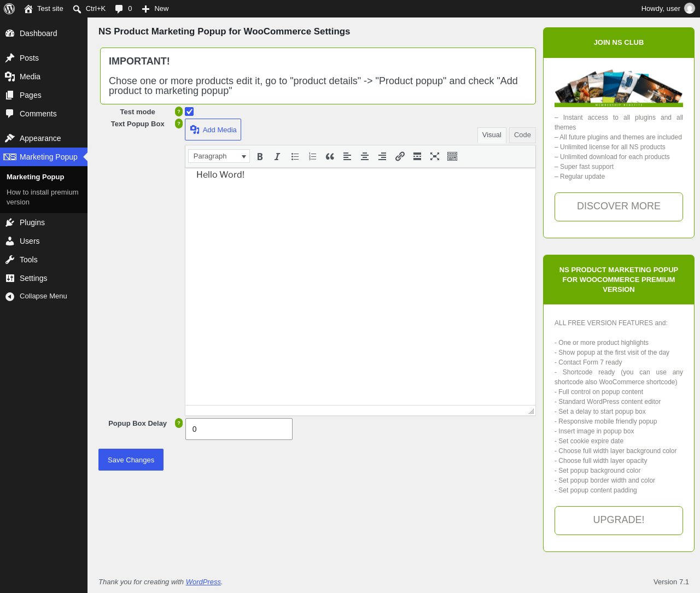Screen dimensions: 700x593
Task: Click the Users person icon
Action: 10,241
